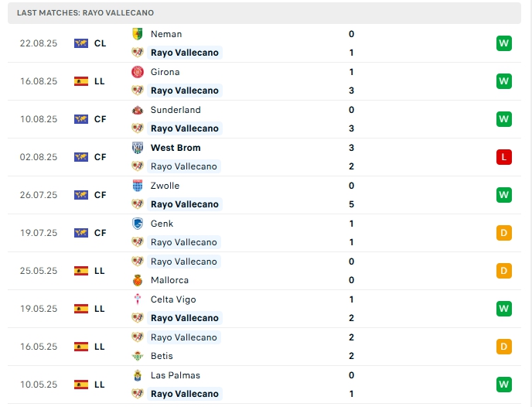Select the 26.07.25 match date
The height and width of the screenshot is (407, 532).
point(39,195)
